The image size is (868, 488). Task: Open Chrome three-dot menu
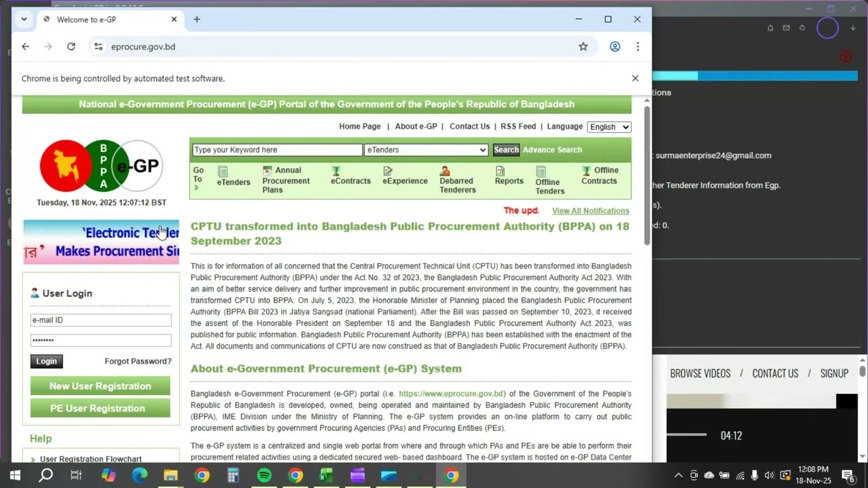point(637,46)
